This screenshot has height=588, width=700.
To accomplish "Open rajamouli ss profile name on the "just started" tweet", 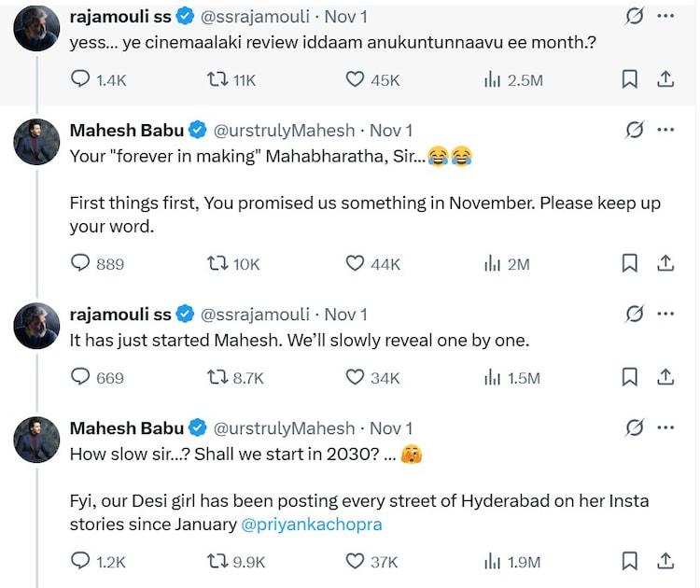I will pyautogui.click(x=120, y=314).
